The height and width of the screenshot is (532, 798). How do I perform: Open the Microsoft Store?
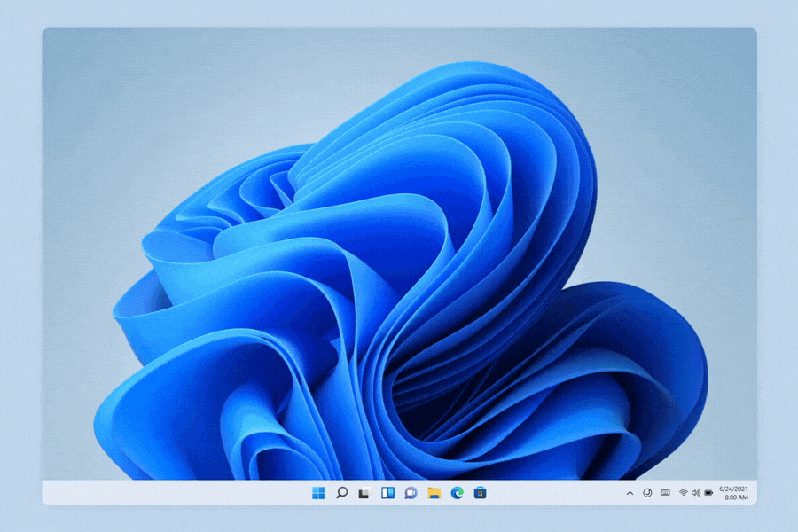coord(481,495)
